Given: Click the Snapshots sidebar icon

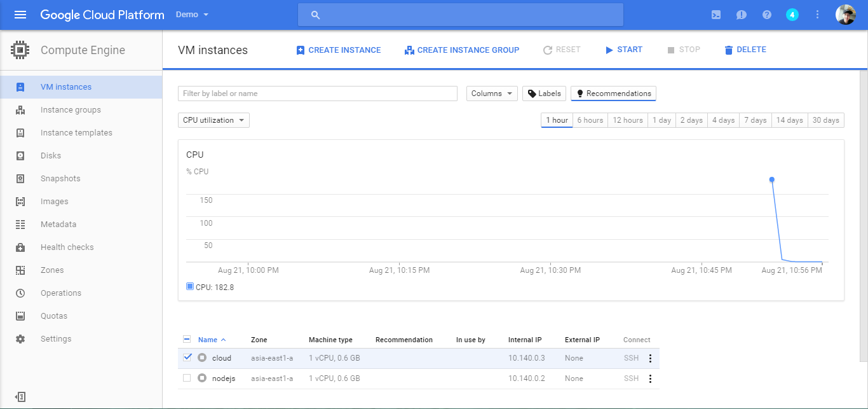Looking at the screenshot, I should [x=20, y=179].
